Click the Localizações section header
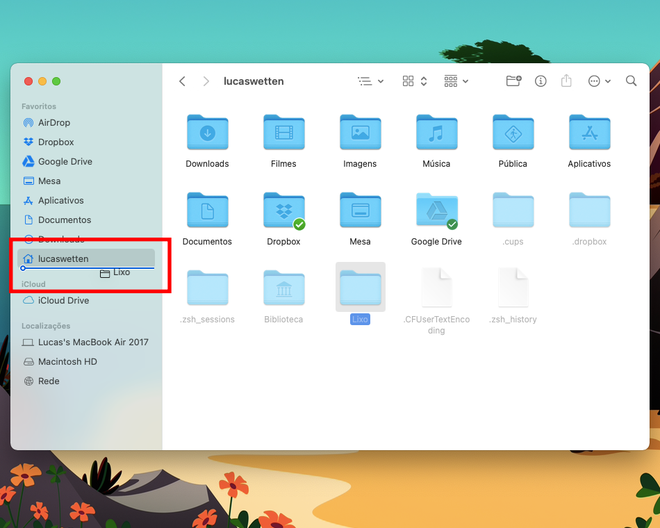This screenshot has width=660, height=528. point(46,326)
